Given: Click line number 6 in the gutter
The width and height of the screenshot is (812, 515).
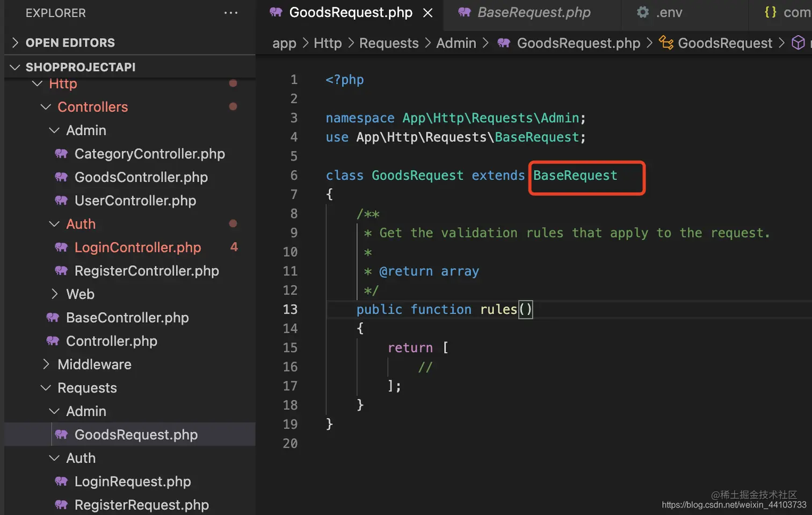Looking at the screenshot, I should (294, 176).
